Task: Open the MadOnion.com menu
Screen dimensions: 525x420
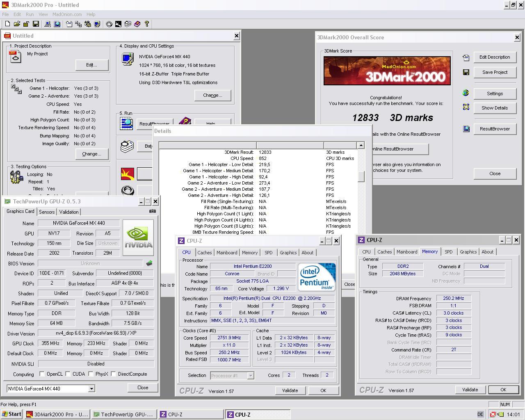Action: 67,14
